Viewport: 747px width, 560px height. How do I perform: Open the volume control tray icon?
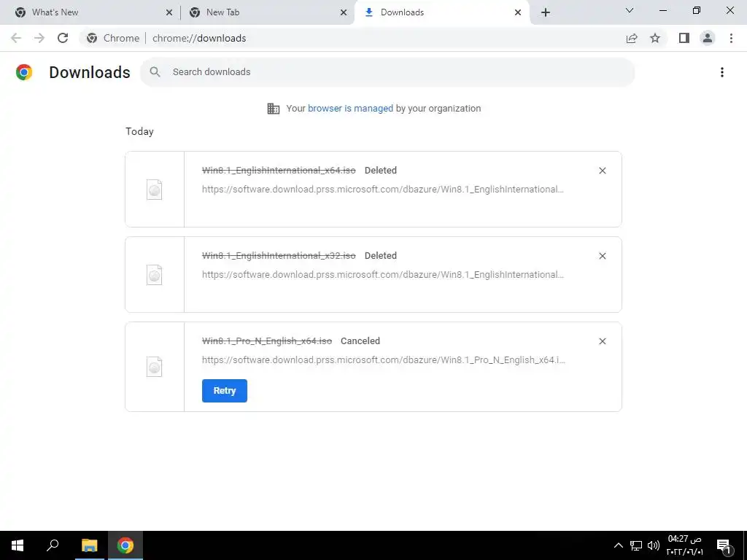(x=654, y=545)
